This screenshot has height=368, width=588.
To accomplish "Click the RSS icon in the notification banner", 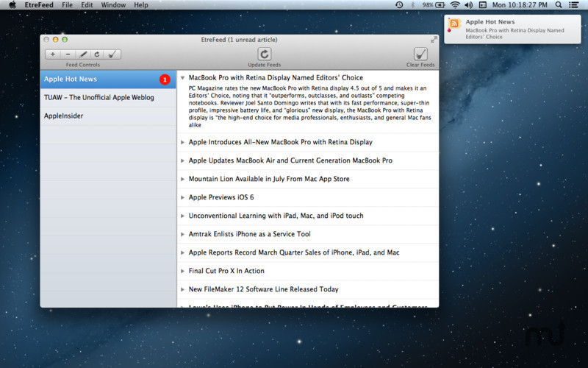I will coord(454,24).
